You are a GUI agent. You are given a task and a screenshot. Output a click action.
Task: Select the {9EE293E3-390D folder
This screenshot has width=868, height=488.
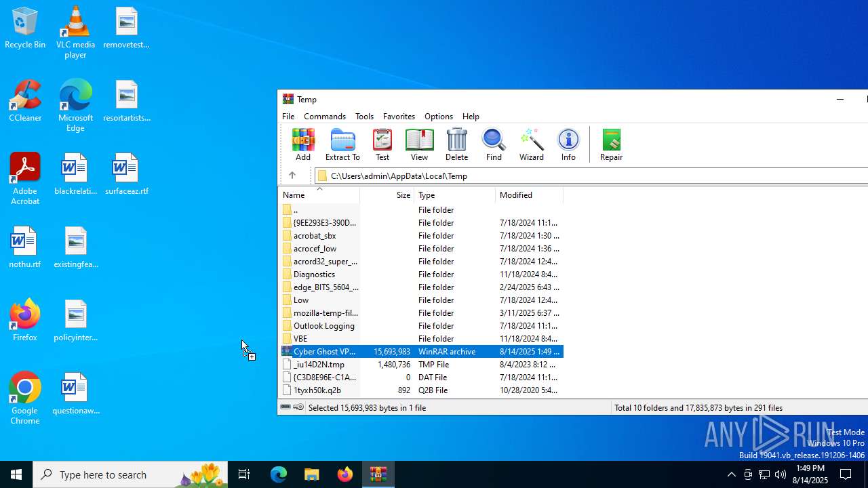coord(422,223)
